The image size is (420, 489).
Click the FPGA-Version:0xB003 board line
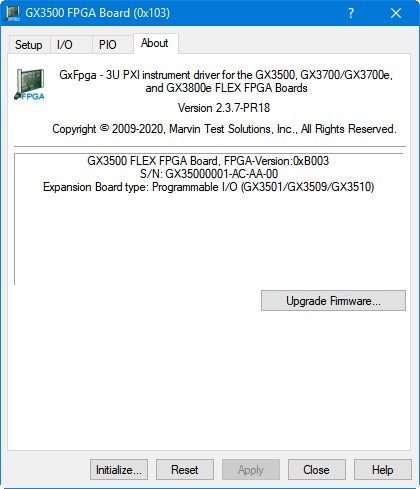[208, 161]
